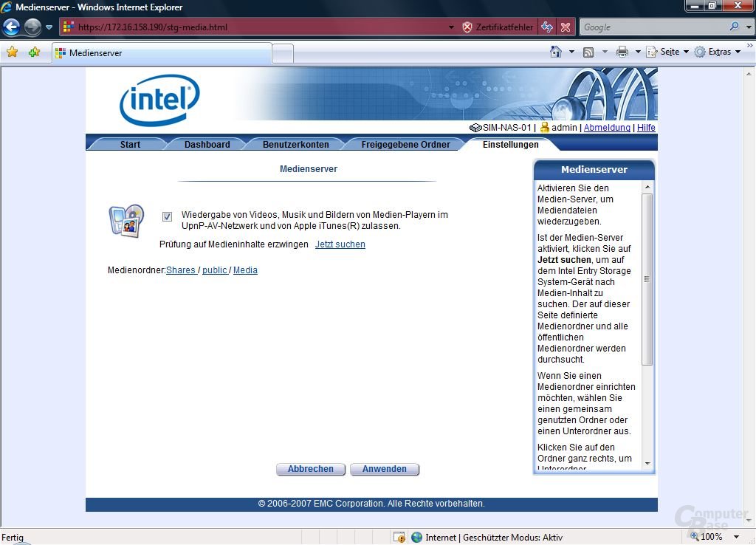
Task: Open the Media folder link
Action: click(x=245, y=270)
